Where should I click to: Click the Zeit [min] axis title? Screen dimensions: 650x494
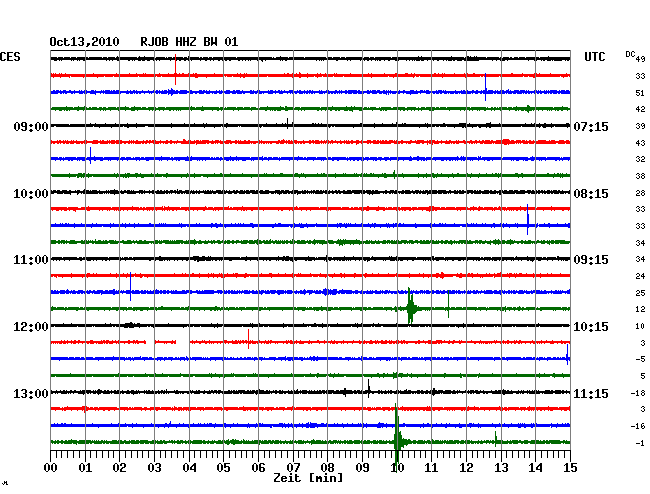308,478
